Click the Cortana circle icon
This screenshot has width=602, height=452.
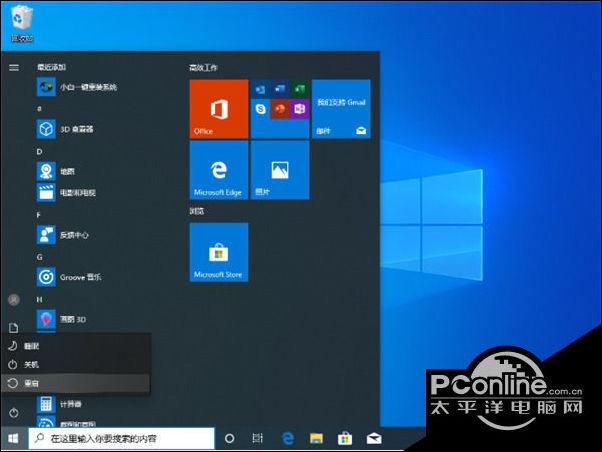tap(229, 438)
